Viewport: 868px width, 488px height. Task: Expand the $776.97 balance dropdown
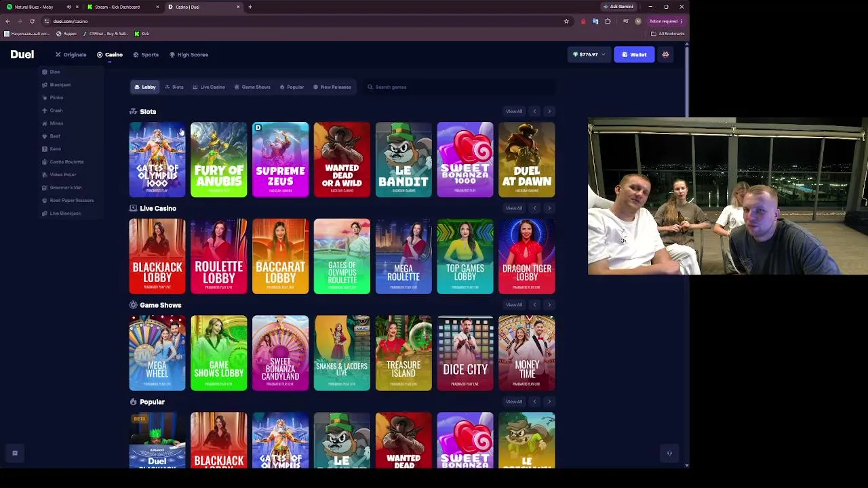click(588, 55)
